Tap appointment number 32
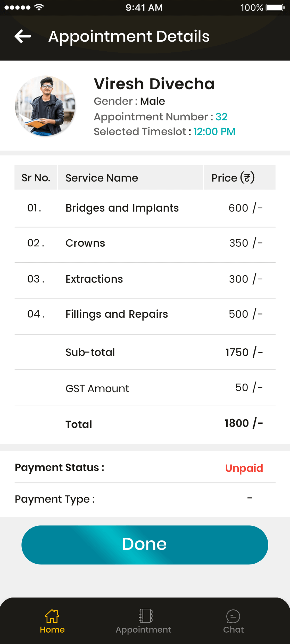290x644 pixels. (x=221, y=117)
